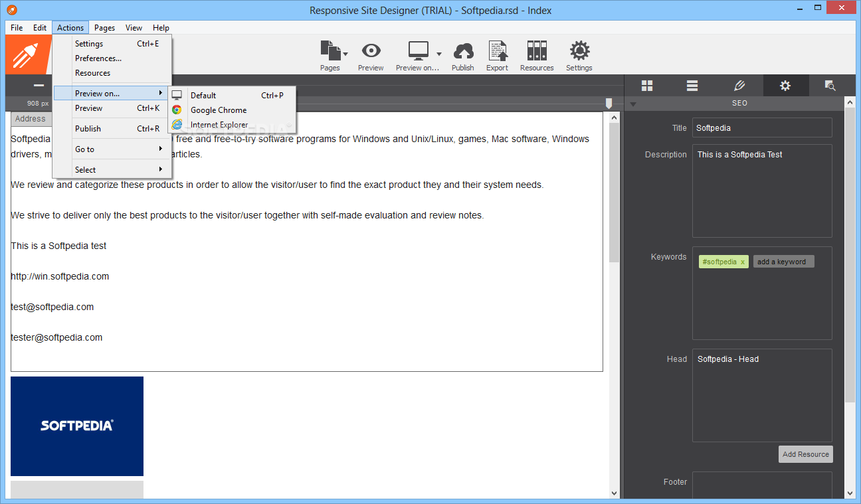Click the add a keyword button

tap(783, 262)
